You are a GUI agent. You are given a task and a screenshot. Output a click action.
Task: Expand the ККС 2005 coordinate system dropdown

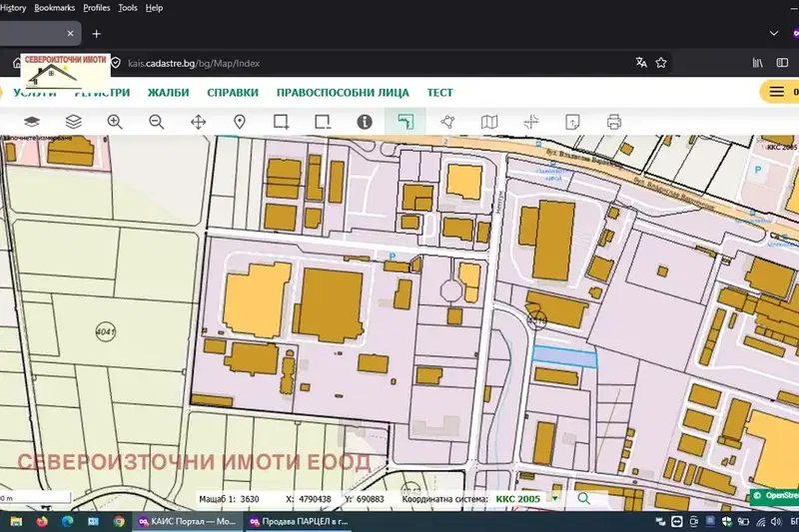[x=555, y=498]
